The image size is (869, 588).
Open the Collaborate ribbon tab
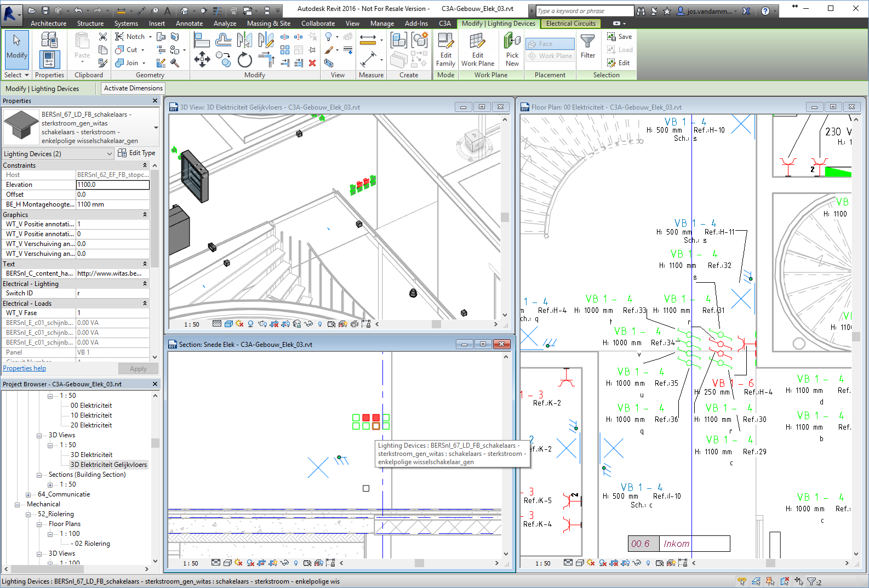click(x=318, y=24)
